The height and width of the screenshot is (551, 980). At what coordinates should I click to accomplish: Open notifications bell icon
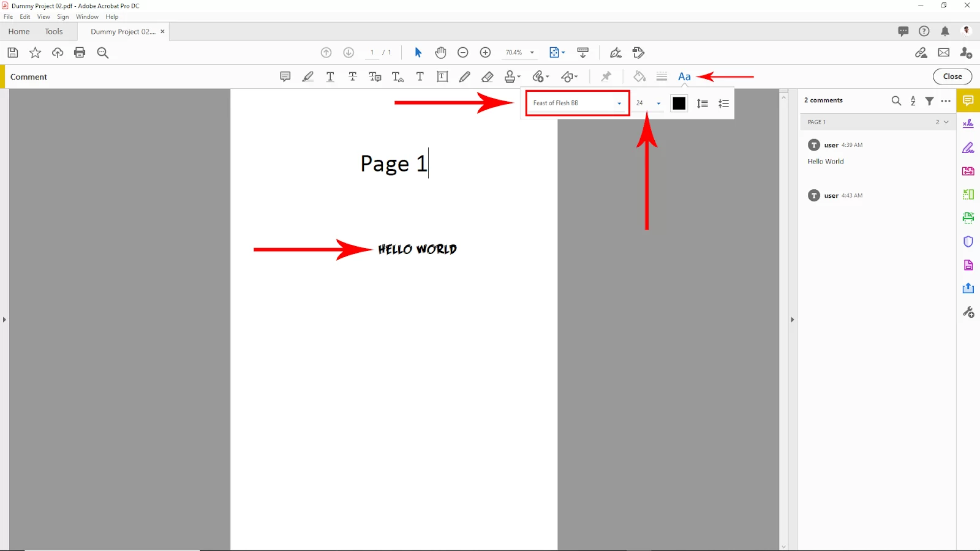[x=945, y=31]
